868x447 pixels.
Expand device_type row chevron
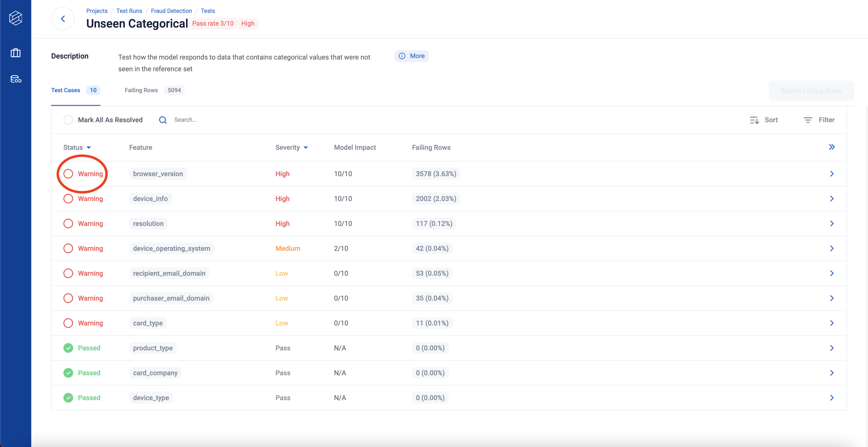[x=832, y=398]
